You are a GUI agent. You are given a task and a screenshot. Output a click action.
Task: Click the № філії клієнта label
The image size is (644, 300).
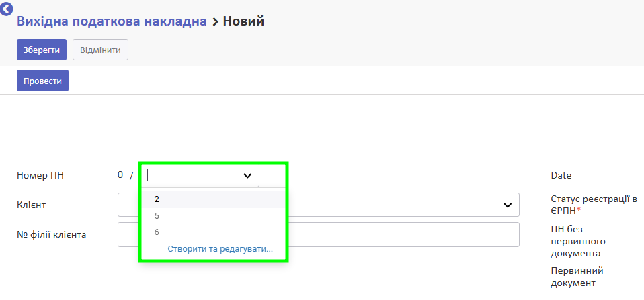pos(51,234)
